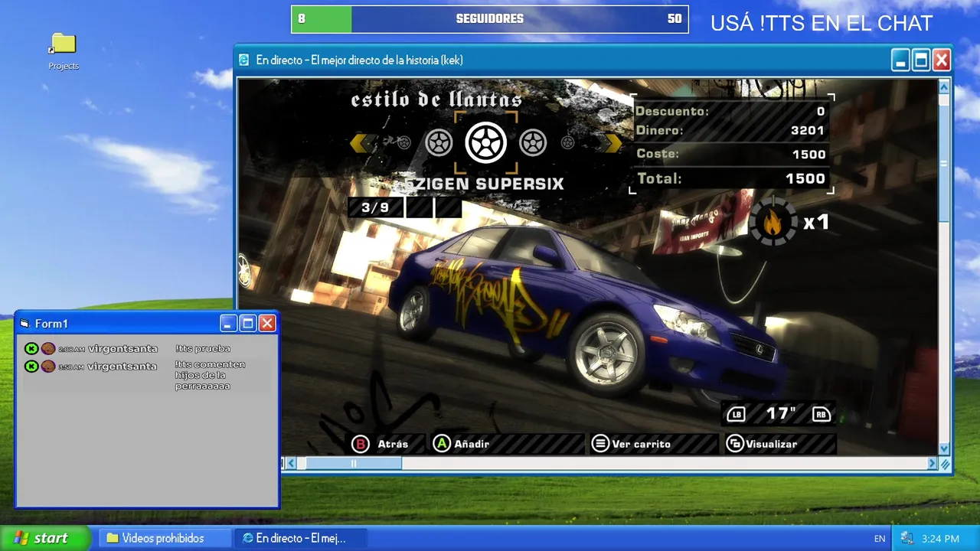Open the system tray network icon

coord(907,539)
